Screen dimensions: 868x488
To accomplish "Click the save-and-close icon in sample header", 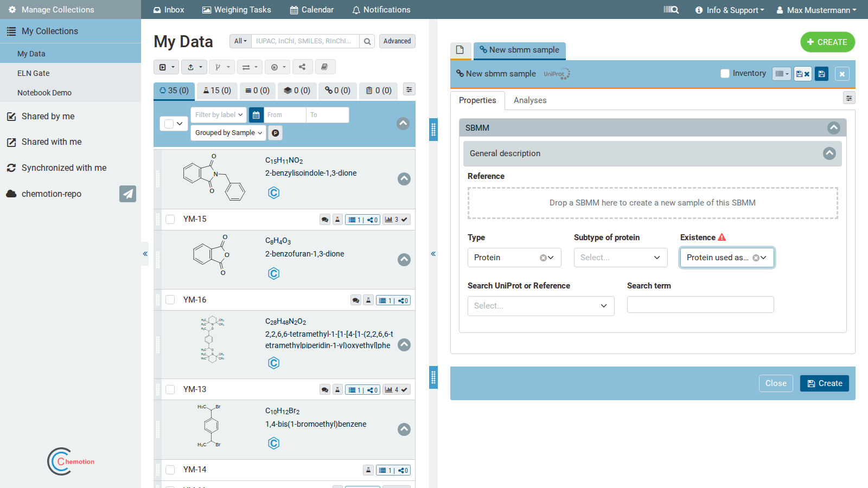I will (803, 74).
